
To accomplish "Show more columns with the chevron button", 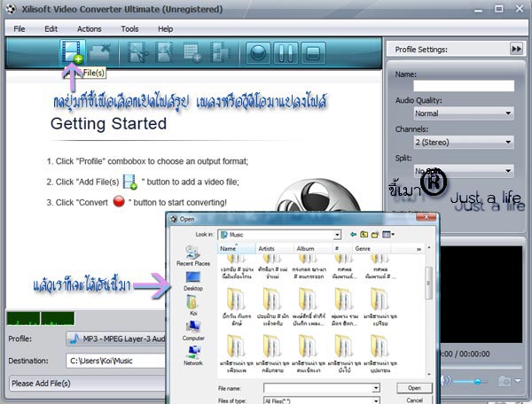I will pos(419,249).
